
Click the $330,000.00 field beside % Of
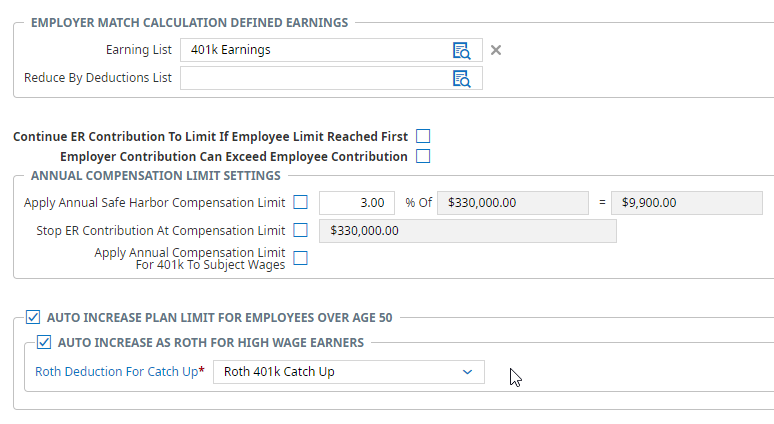(x=513, y=202)
